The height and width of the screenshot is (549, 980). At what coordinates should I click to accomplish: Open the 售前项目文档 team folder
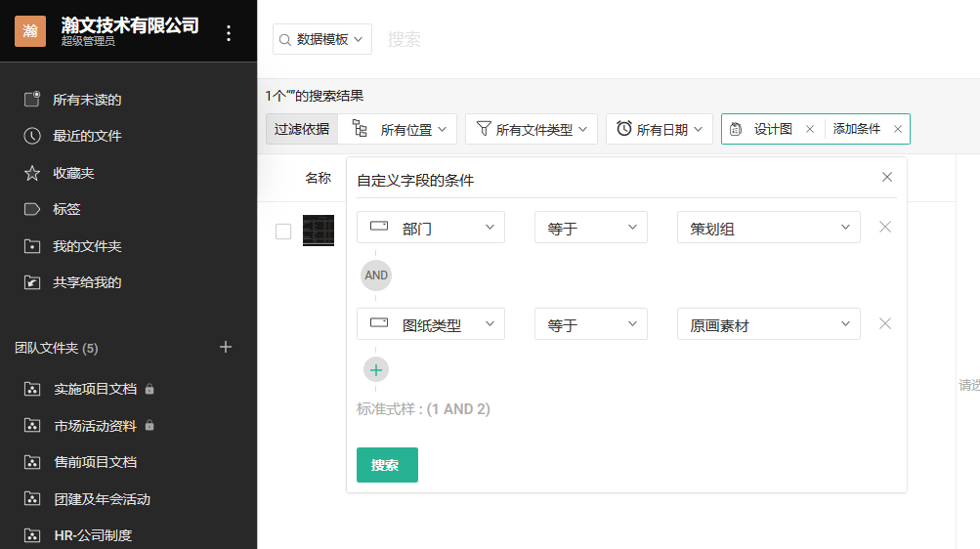95,462
